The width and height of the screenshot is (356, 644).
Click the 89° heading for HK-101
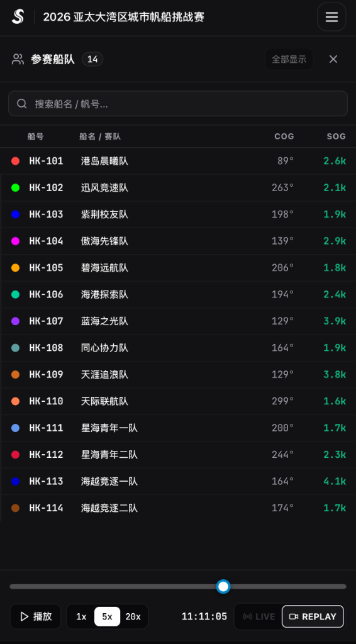(286, 161)
